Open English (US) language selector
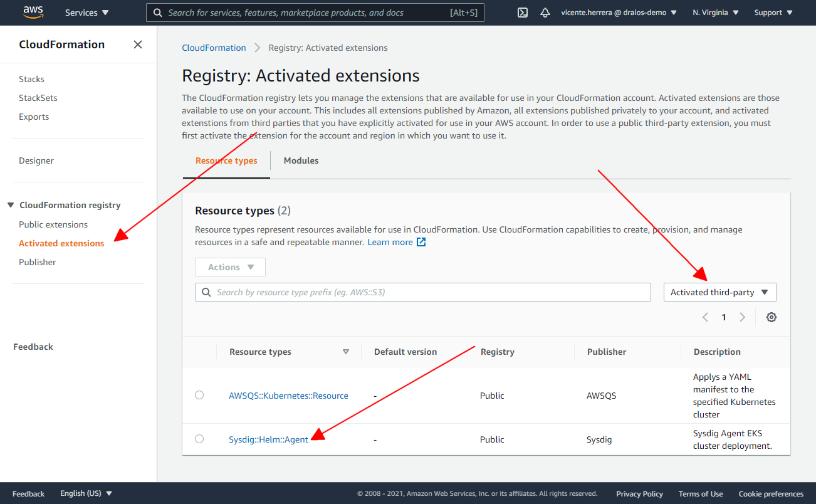 tap(86, 493)
